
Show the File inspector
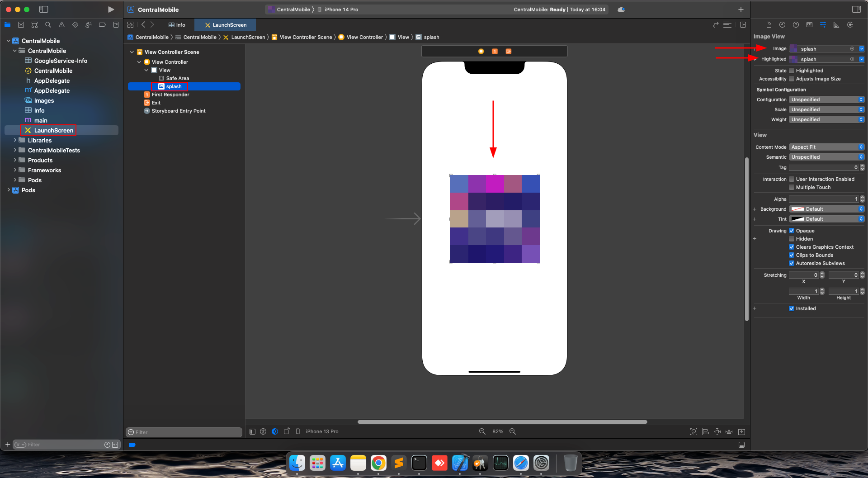pyautogui.click(x=769, y=25)
